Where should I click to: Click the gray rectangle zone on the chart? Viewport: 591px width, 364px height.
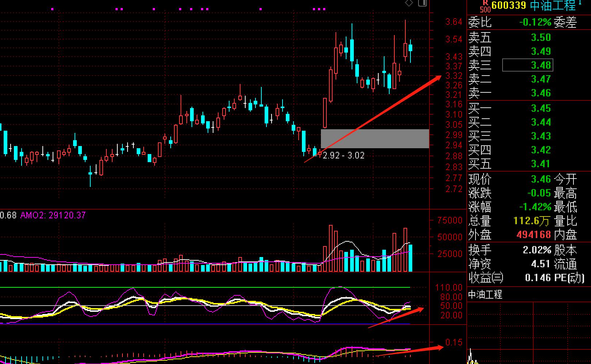tap(375, 139)
